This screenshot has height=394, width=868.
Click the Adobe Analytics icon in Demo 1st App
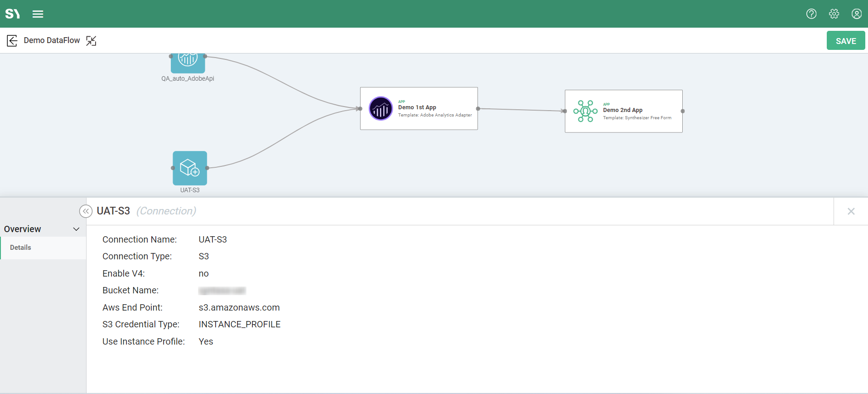click(x=381, y=109)
